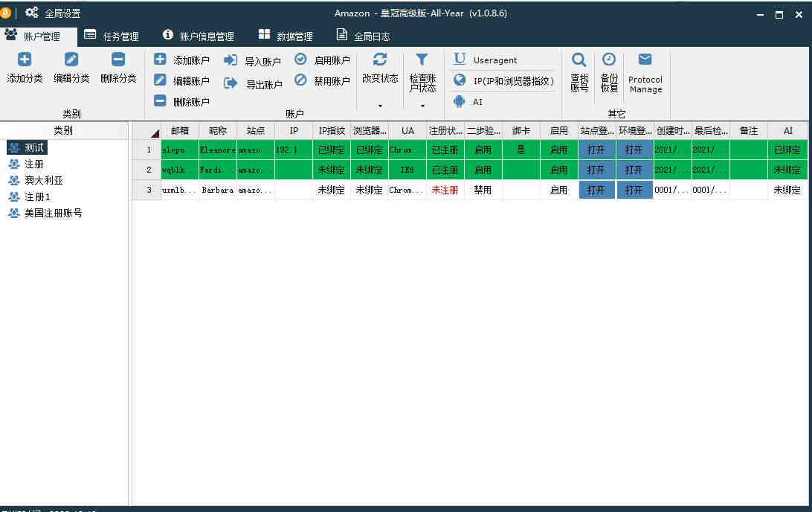
Task: Click the table select-all corner cell
Action: point(147,130)
